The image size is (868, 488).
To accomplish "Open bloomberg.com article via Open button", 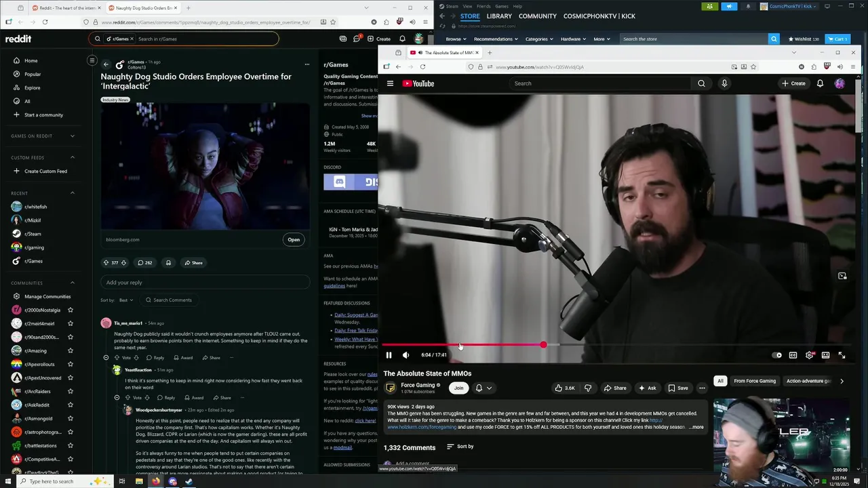I will coord(294,239).
